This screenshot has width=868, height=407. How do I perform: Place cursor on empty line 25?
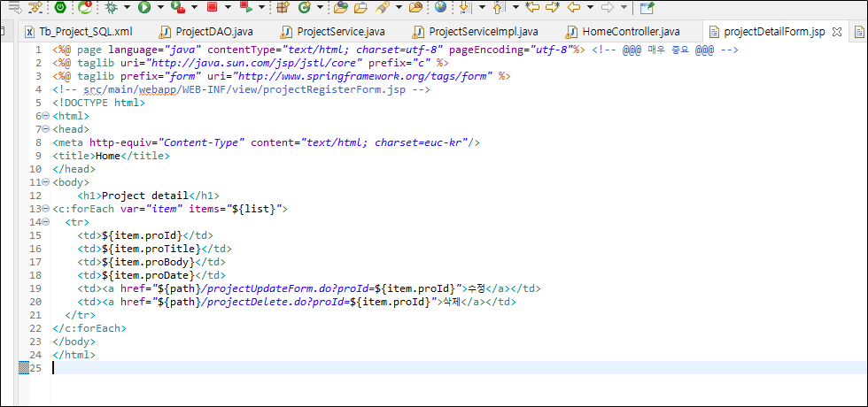tap(459, 368)
